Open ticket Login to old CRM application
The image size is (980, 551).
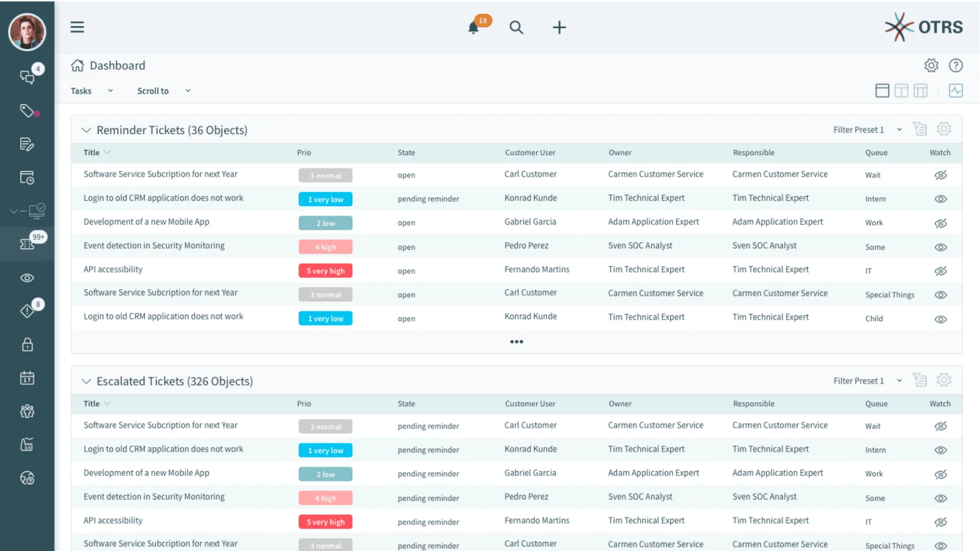(163, 198)
